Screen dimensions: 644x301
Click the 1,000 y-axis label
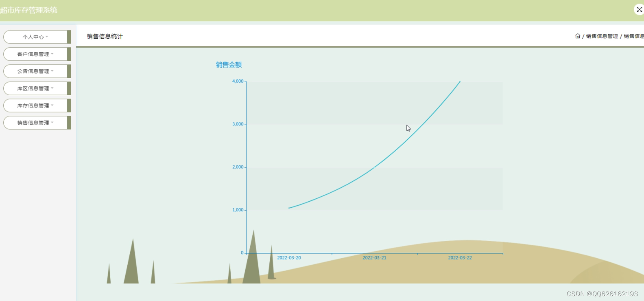(x=238, y=210)
